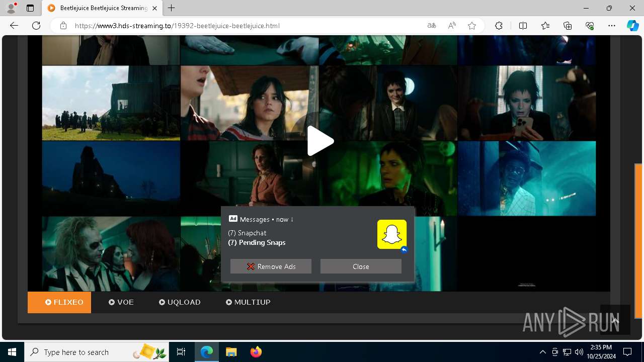Close the Beetlejuice Streaming tab
The width and height of the screenshot is (644, 362).
point(155,8)
